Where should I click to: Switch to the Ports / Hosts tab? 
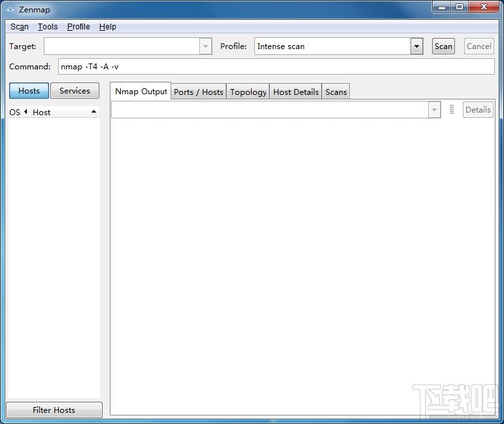[198, 92]
